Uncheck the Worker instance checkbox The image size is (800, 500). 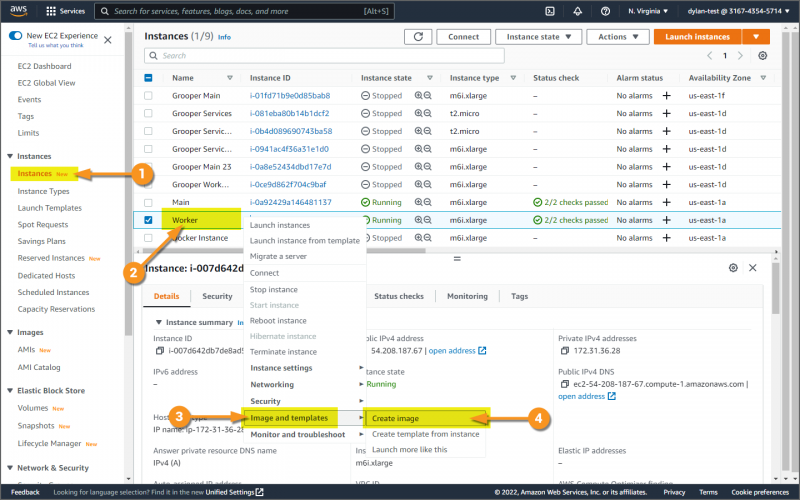148,220
